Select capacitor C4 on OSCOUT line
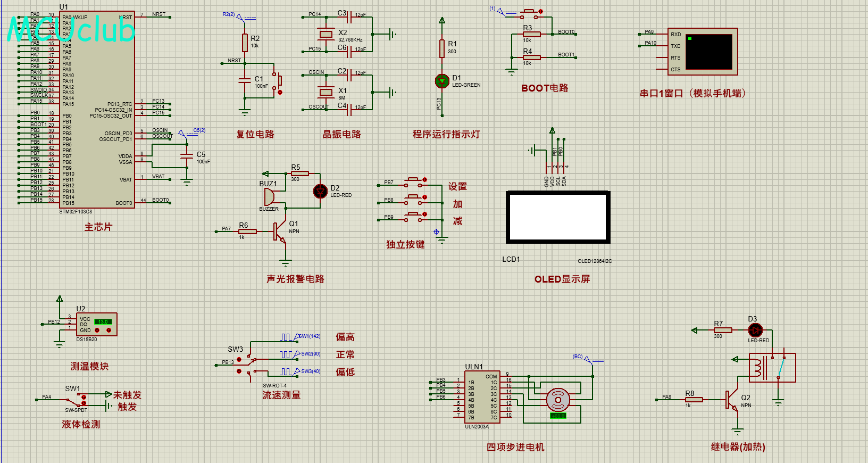Screen dimensions: 868x463 [x=349, y=110]
